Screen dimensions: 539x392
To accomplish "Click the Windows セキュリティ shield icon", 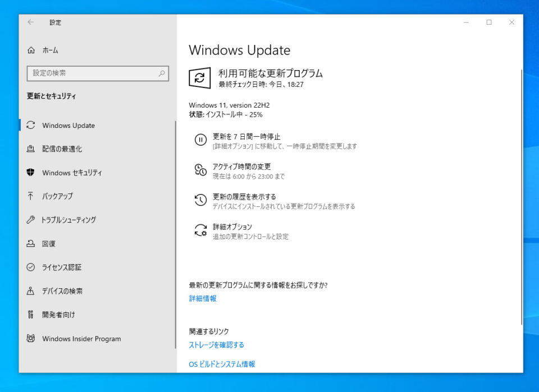I will pyautogui.click(x=30, y=172).
